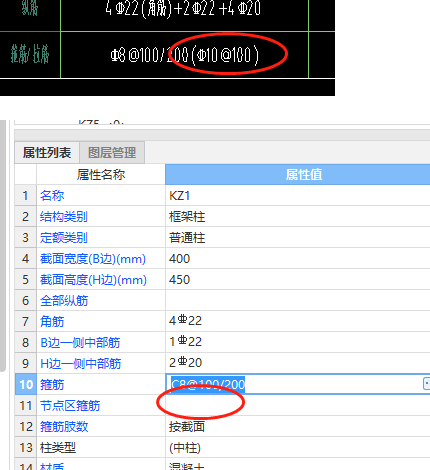
Task: Select the 节点区箍筋 property label
Action: (x=70, y=406)
